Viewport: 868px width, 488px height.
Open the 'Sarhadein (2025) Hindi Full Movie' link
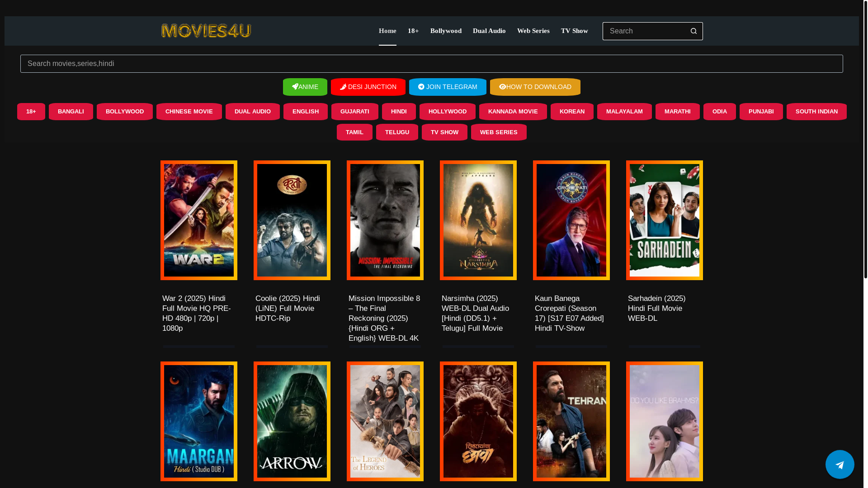coord(656,308)
